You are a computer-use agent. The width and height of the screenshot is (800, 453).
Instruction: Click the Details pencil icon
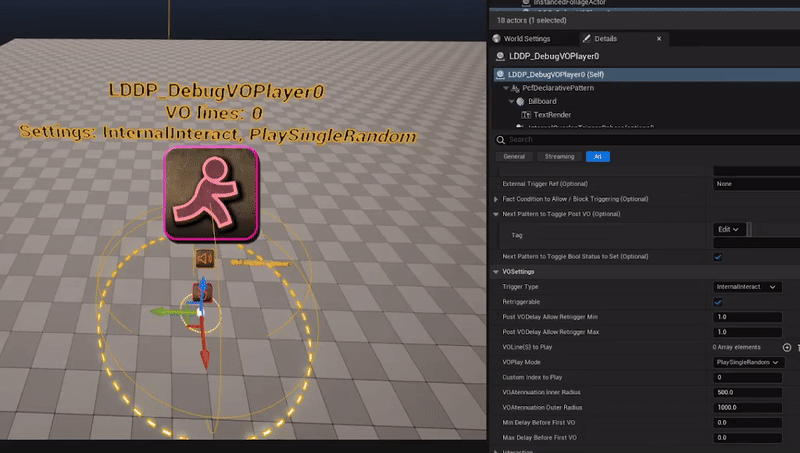[587, 39]
